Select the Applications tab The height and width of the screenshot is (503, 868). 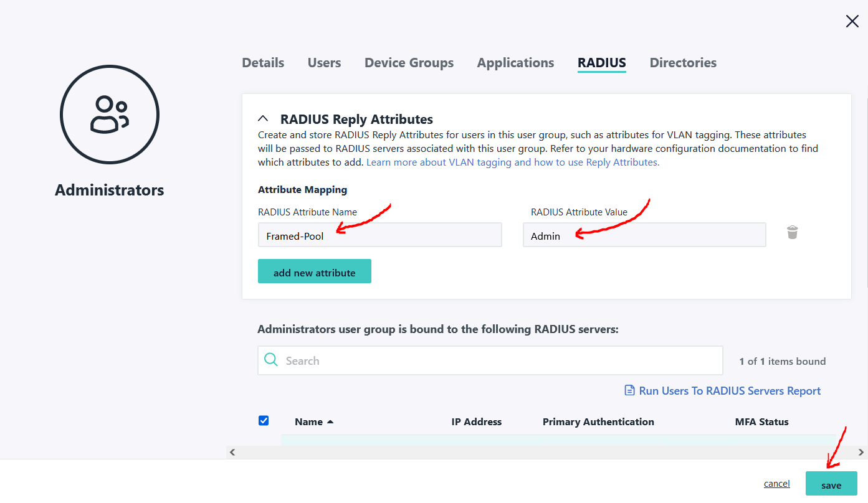tap(515, 62)
